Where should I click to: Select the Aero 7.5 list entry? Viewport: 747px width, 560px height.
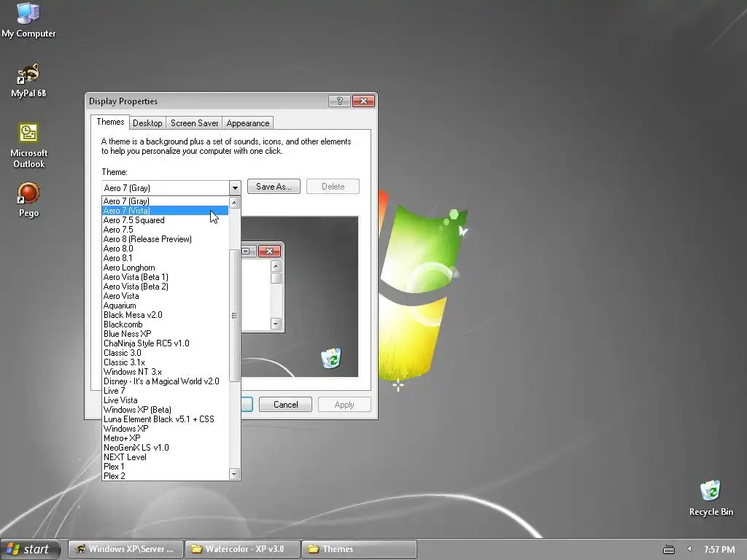point(166,230)
